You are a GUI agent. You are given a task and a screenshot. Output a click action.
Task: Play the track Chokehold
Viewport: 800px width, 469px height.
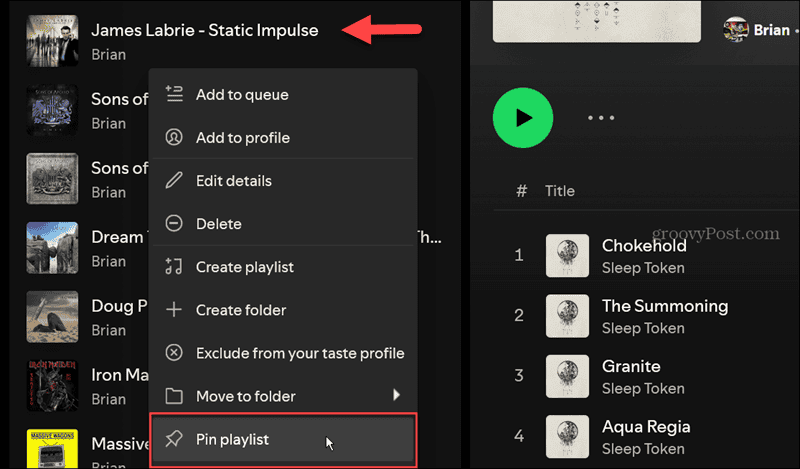[x=644, y=245]
